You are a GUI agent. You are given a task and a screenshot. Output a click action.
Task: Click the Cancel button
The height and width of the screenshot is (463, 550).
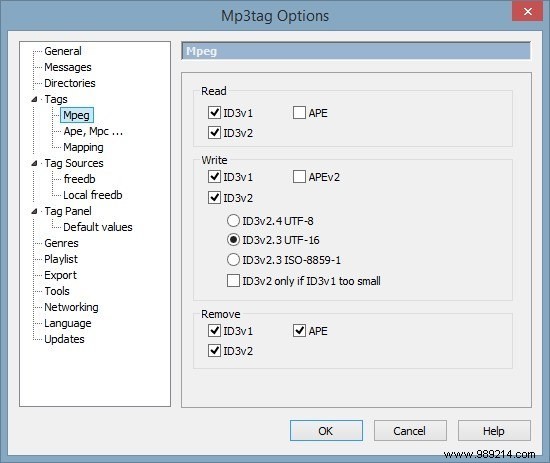click(410, 430)
